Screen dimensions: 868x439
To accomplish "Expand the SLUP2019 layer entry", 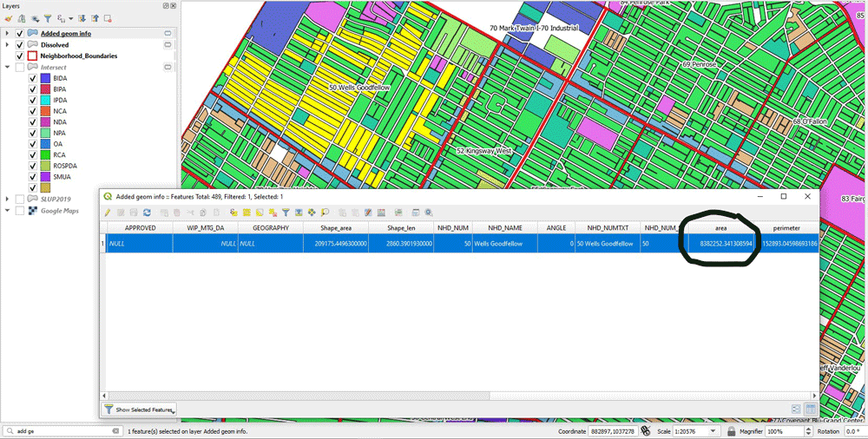I will (x=7, y=199).
